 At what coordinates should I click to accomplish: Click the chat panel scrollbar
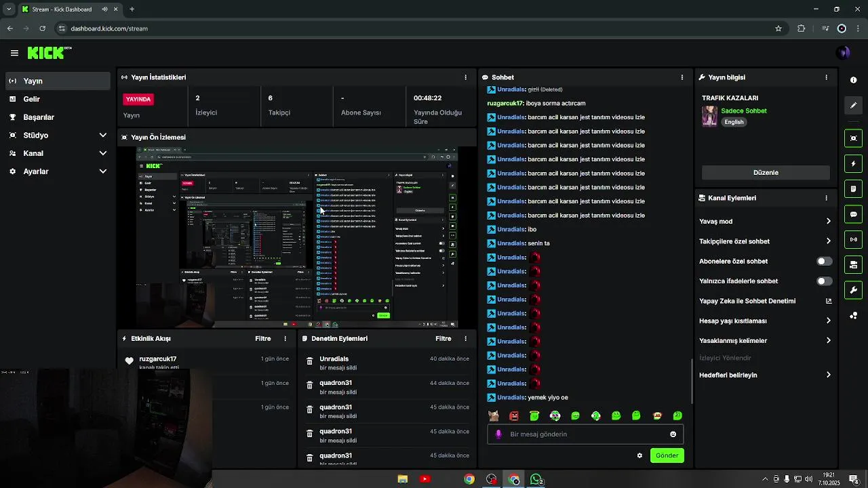(x=692, y=382)
